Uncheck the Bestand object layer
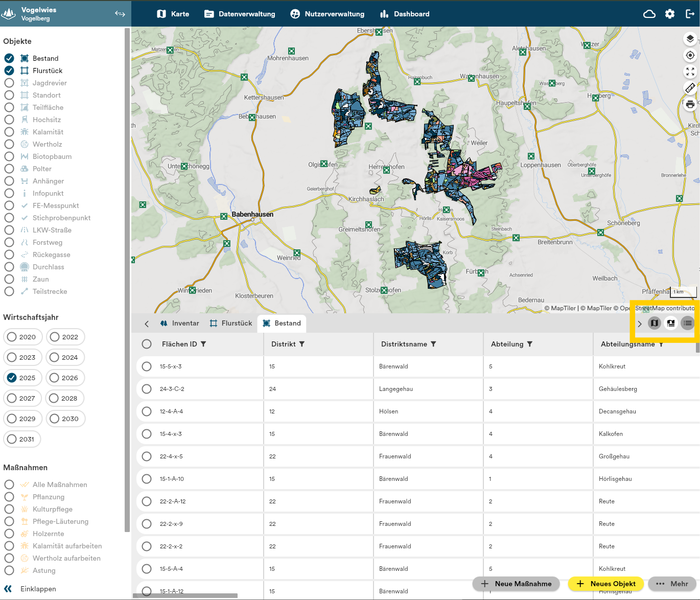Viewport: 700px width, 600px height. point(9,58)
